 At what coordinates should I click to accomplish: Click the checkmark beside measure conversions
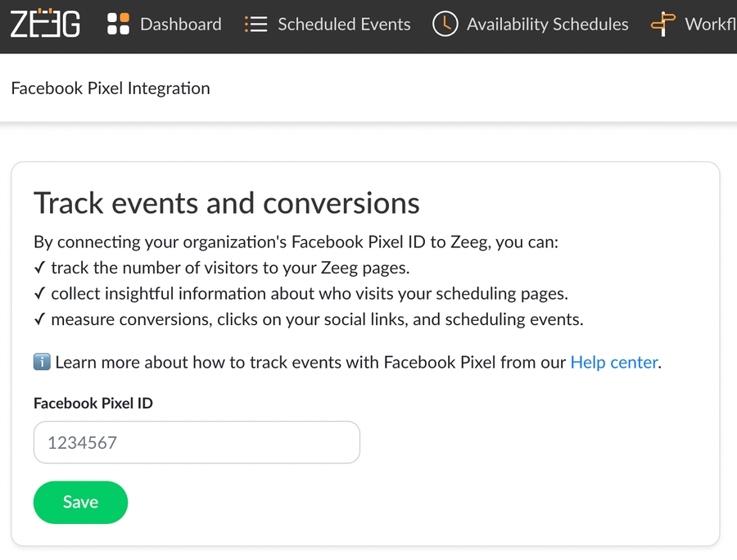tap(39, 320)
